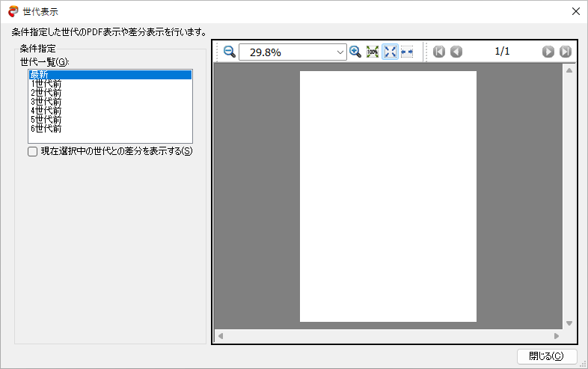Click vertical scrollbar down arrow

(569, 323)
